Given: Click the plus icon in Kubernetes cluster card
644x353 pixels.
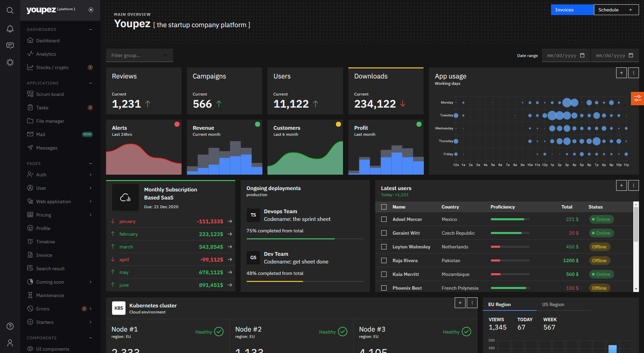Looking at the screenshot, I should tap(460, 303).
